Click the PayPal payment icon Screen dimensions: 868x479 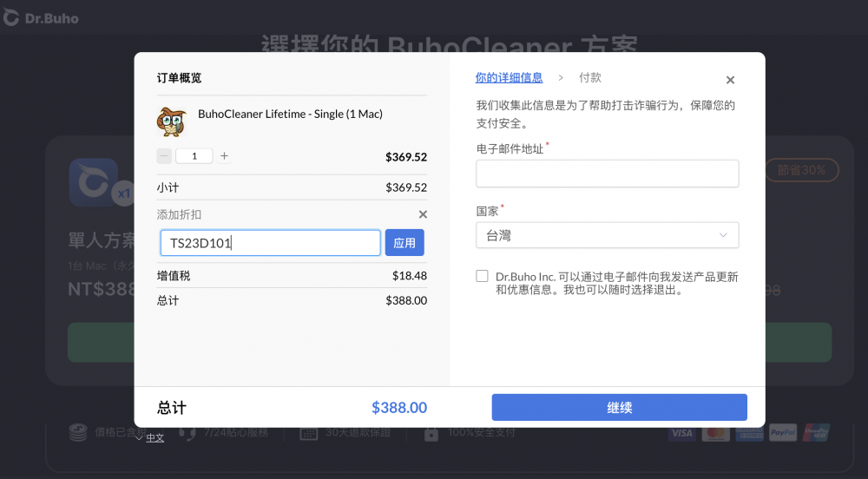point(783,432)
